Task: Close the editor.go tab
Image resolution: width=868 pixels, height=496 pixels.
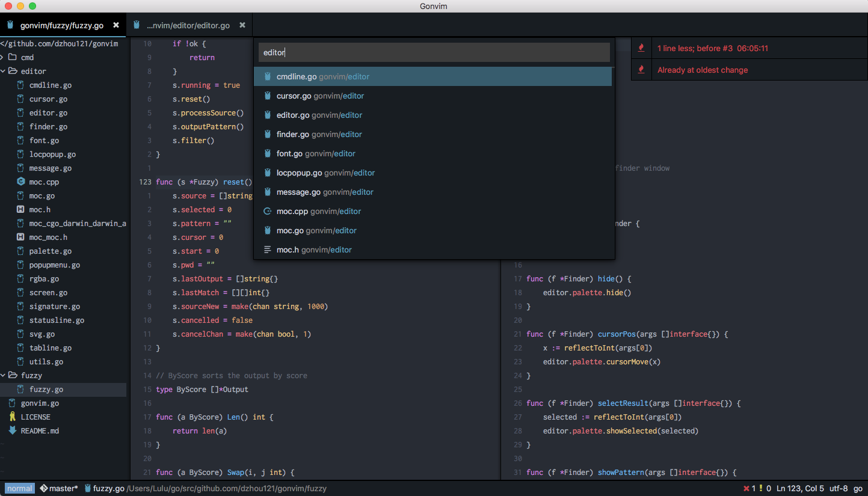Action: (242, 25)
